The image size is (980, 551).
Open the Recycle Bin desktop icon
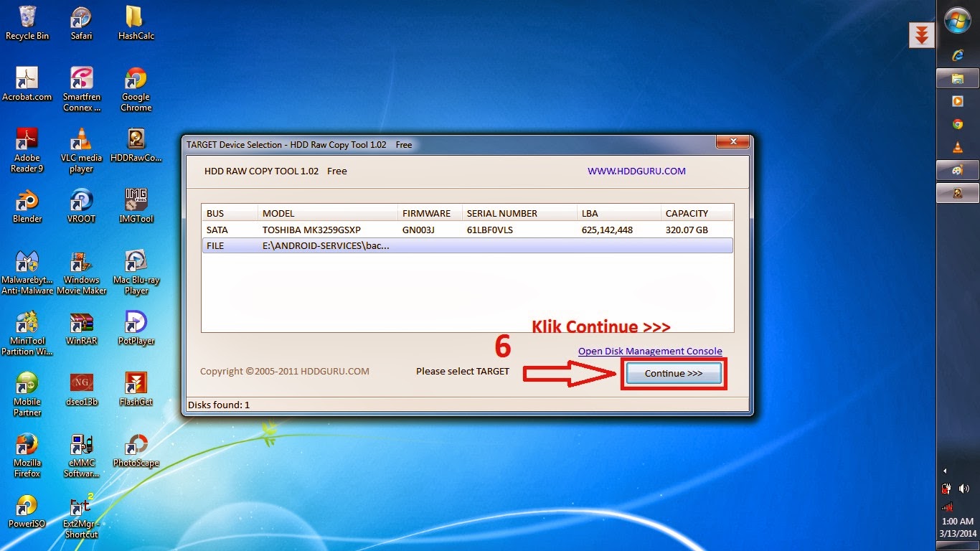click(27, 23)
